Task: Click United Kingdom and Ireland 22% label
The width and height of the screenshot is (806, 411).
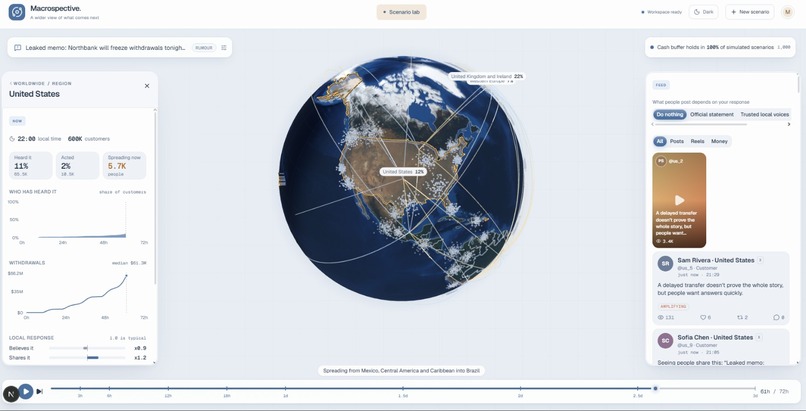Action: (486, 76)
